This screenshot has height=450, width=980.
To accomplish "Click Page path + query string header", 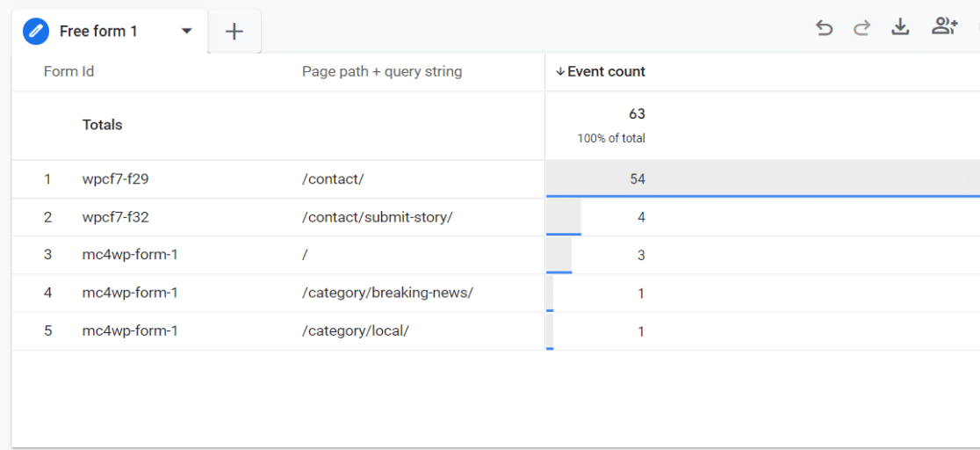I will click(x=382, y=71).
